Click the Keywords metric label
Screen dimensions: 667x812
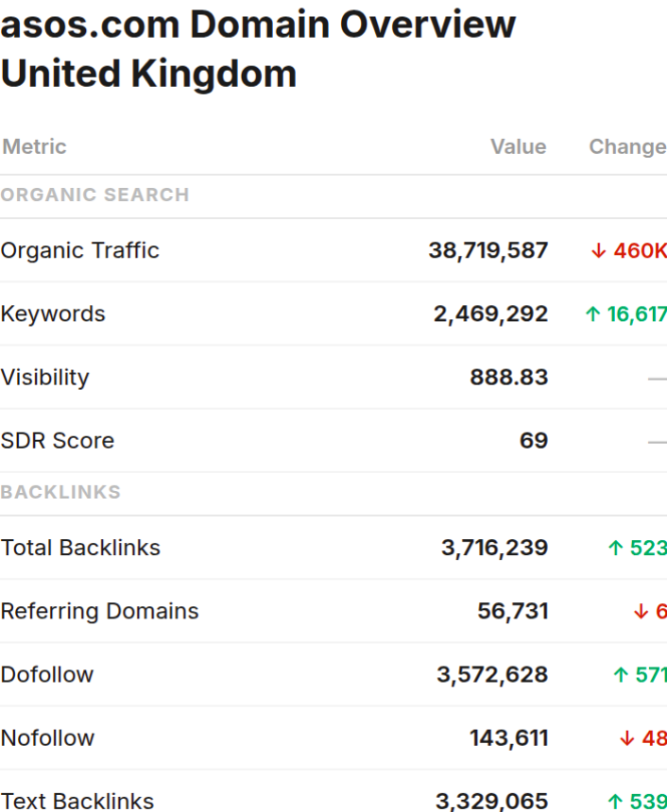[53, 314]
